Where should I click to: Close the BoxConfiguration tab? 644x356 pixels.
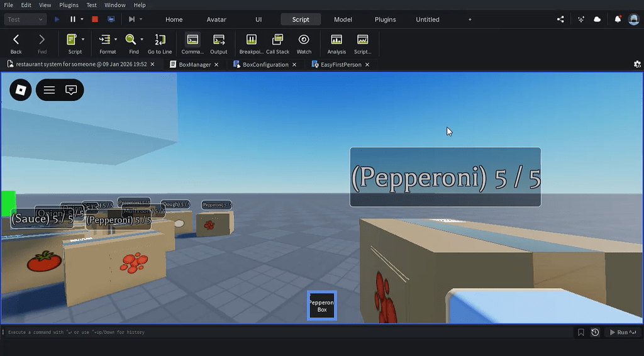tap(294, 64)
